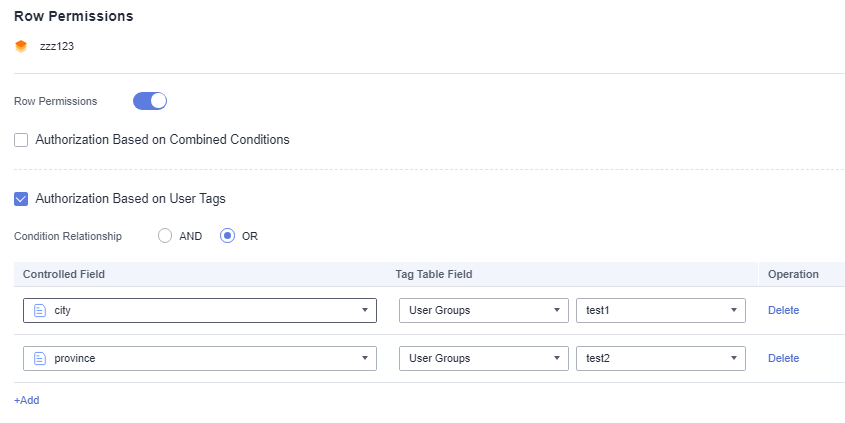The height and width of the screenshot is (423, 845).
Task: Open the city controlled field dropdown
Action: click(200, 310)
